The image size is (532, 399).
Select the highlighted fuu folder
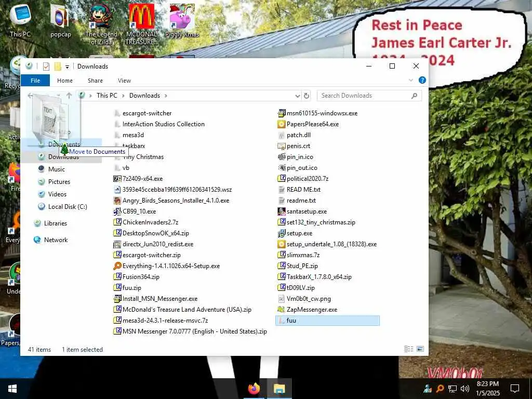(x=327, y=320)
